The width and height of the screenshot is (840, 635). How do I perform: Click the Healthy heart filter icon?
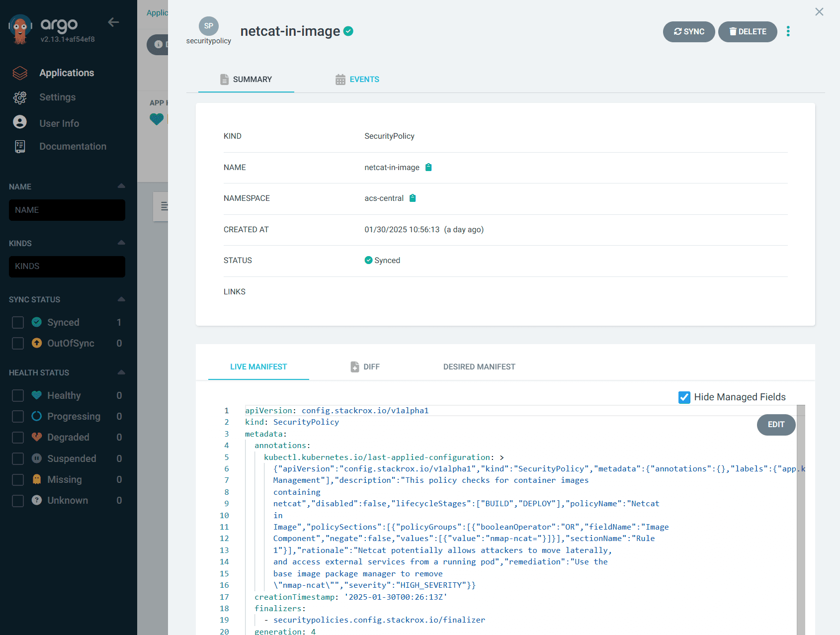point(37,395)
